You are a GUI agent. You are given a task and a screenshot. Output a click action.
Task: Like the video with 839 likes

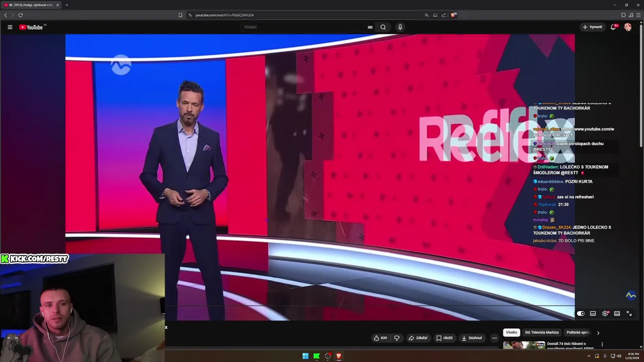380,338
